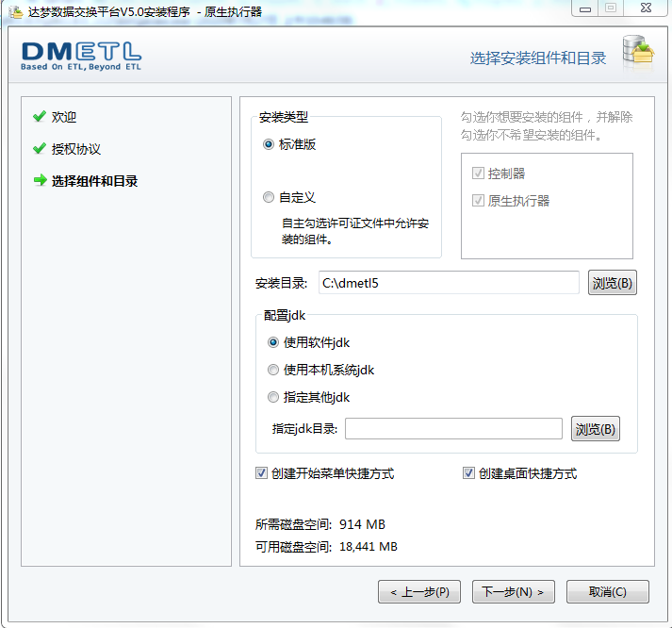672x628 pixels.
Task: Minimize the installer window
Action: click(585, 8)
